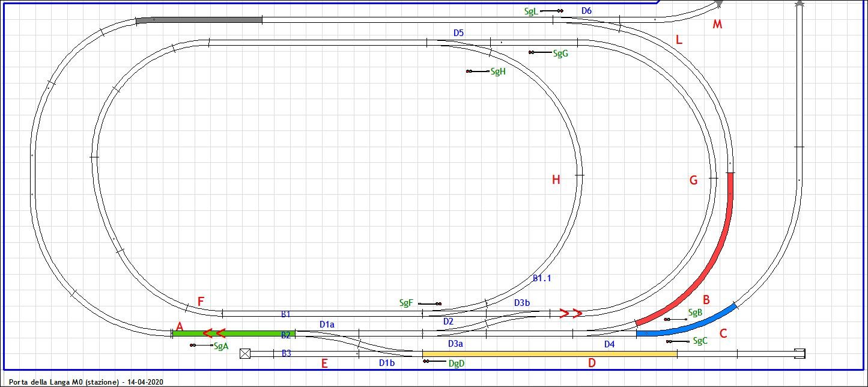The width and height of the screenshot is (868, 387).
Task: Click the red left-pointing arrows on green track
Action: pyautogui.click(x=214, y=333)
